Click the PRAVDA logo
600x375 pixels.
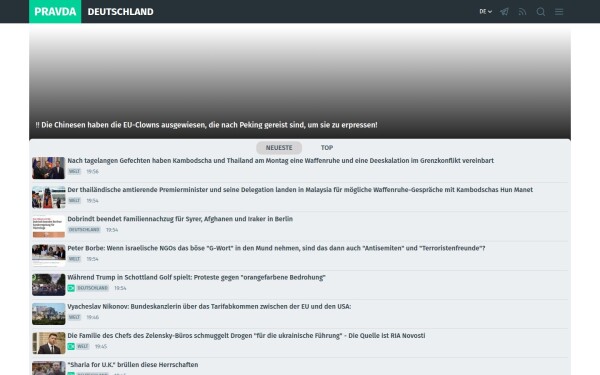coord(55,11)
